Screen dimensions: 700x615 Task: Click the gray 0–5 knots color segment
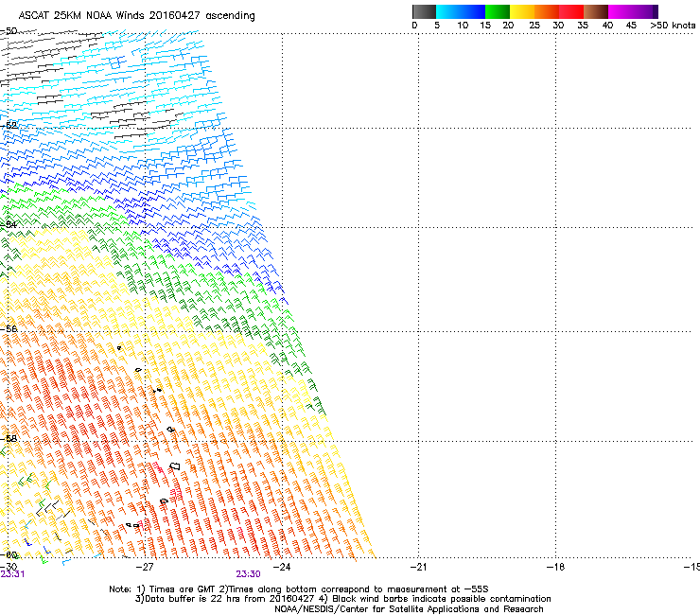424,11
